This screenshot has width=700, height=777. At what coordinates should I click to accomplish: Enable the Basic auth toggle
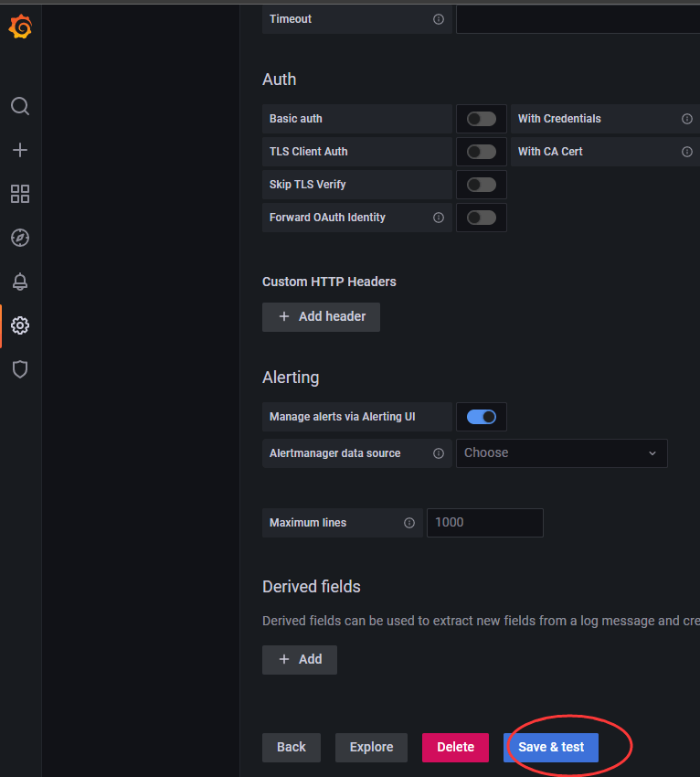481,119
